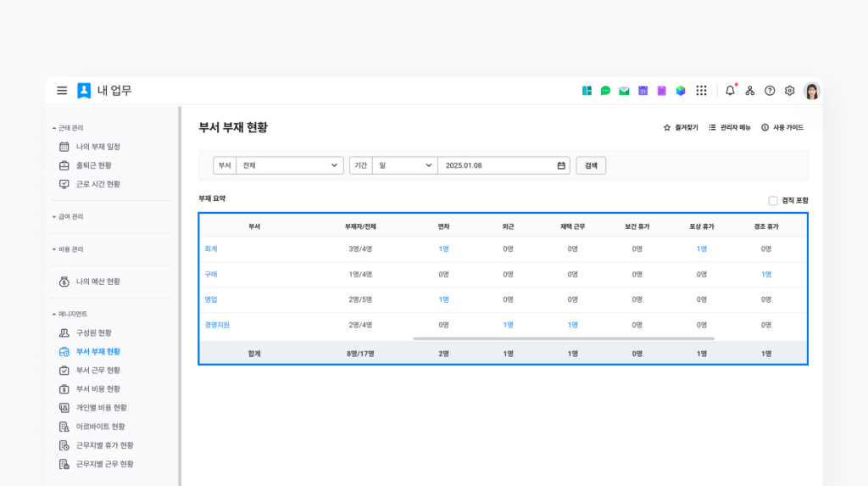The width and height of the screenshot is (868, 486).
Task: Click 1명 경조 휴가 link in 구매 row
Action: (x=766, y=274)
